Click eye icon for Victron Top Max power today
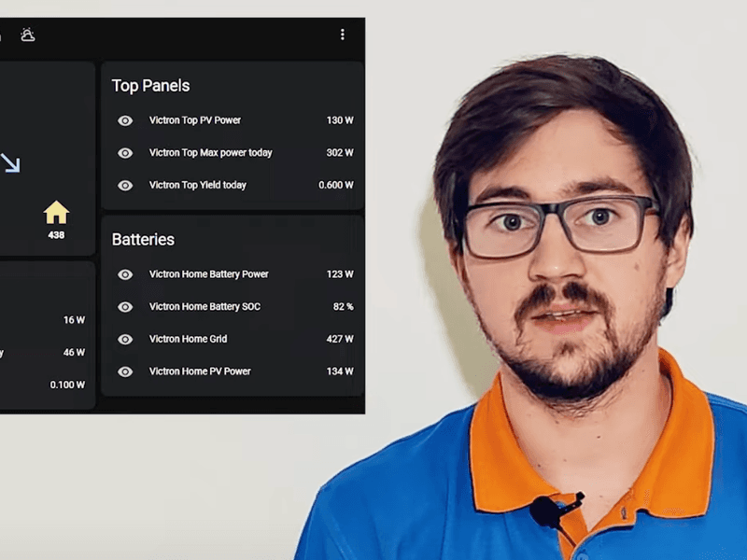The image size is (747, 560). click(x=125, y=153)
